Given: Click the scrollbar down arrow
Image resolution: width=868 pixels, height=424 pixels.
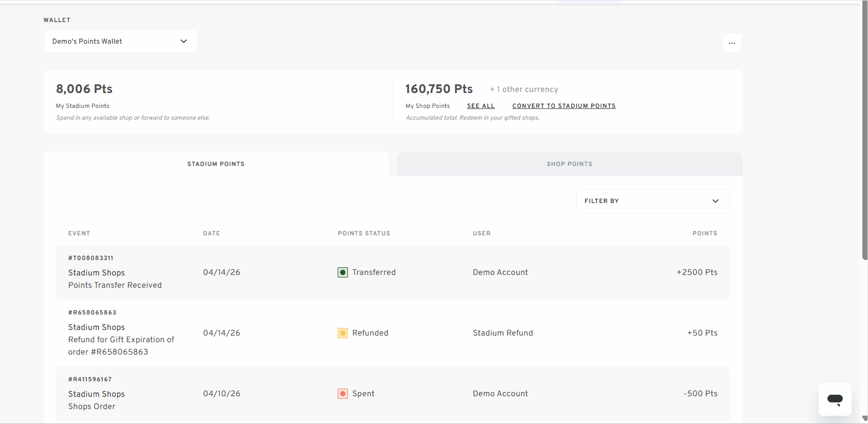Looking at the screenshot, I should [864, 419].
